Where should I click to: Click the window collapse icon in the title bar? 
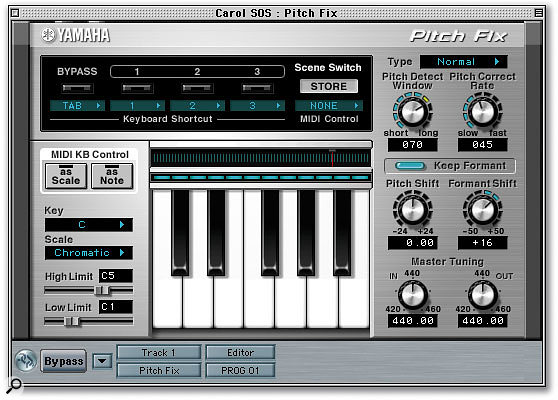538,13
